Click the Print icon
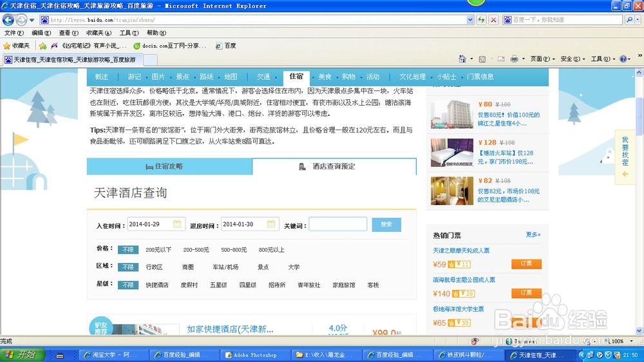644x362 pixels. pos(514,59)
